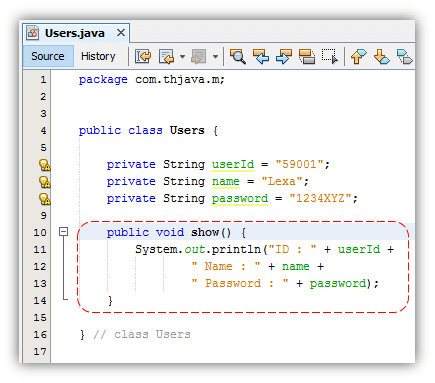The image size is (435, 383).
Task: Click lightbulb hint beside password line
Action: click(x=44, y=199)
